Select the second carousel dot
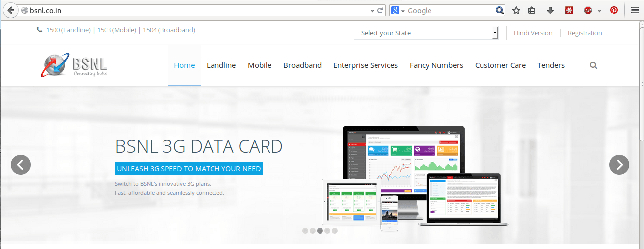644x249 pixels. coord(313,231)
